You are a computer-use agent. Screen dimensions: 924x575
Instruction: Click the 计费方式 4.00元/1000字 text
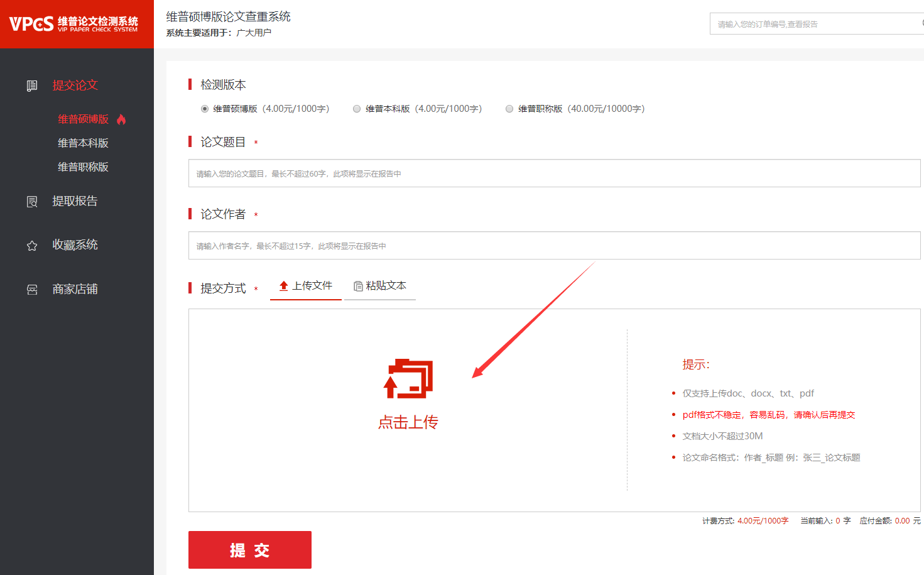[745, 521]
